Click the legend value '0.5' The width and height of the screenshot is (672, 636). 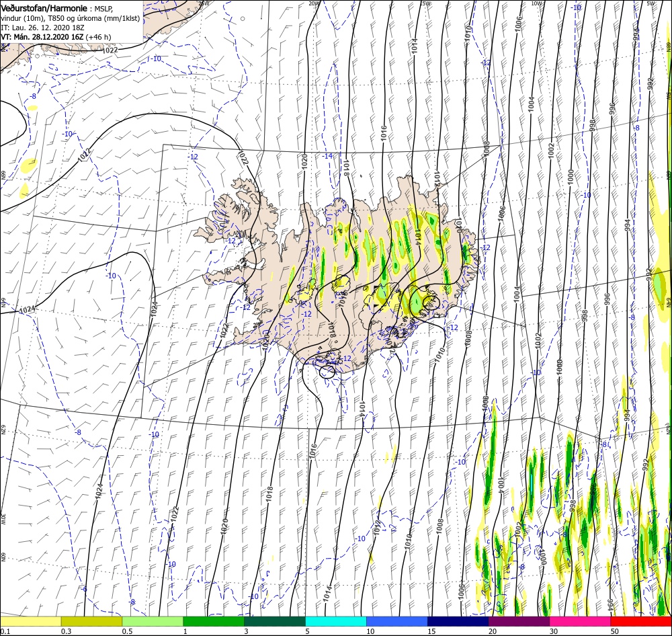point(127,631)
